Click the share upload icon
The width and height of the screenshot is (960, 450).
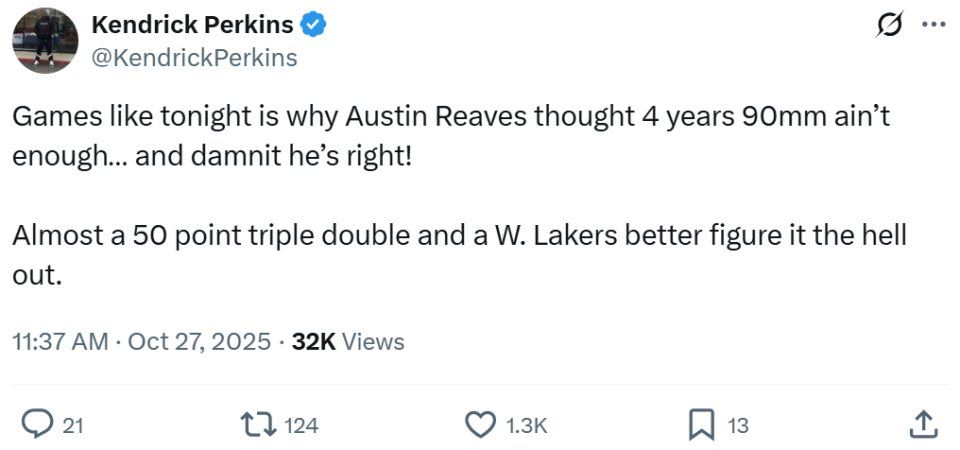[x=922, y=425]
